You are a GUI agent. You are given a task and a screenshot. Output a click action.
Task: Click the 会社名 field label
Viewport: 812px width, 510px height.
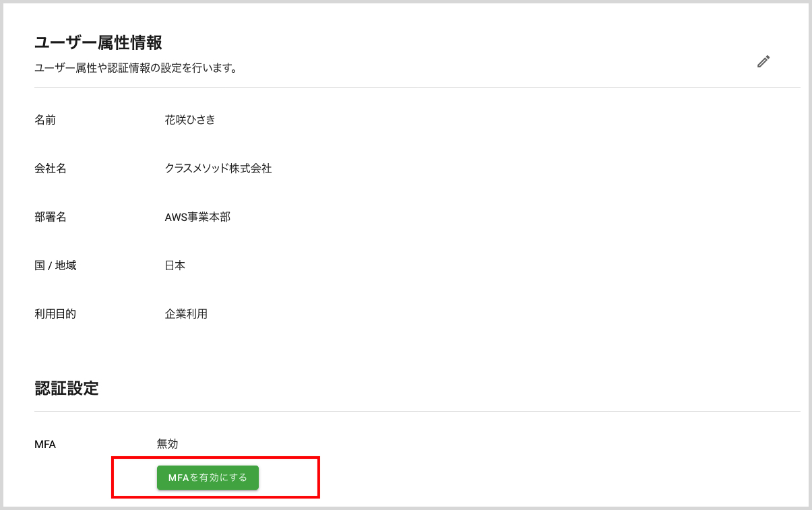[51, 168]
